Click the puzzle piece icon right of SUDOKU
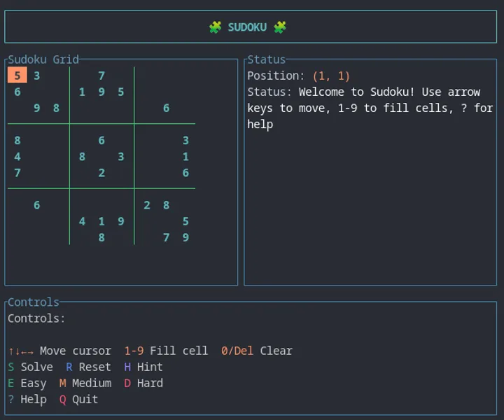 point(280,27)
